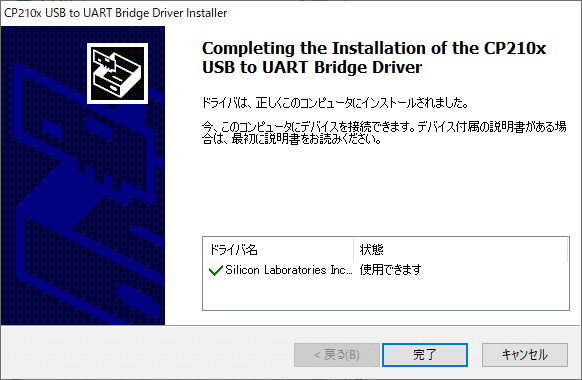
Task: Finish the installation with the 完了 button
Action: click(x=425, y=355)
